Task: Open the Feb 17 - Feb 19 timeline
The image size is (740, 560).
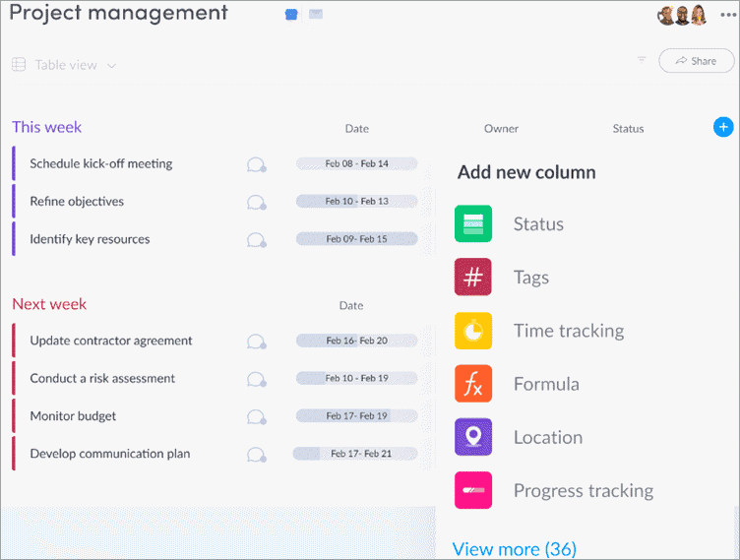Action: click(x=357, y=416)
